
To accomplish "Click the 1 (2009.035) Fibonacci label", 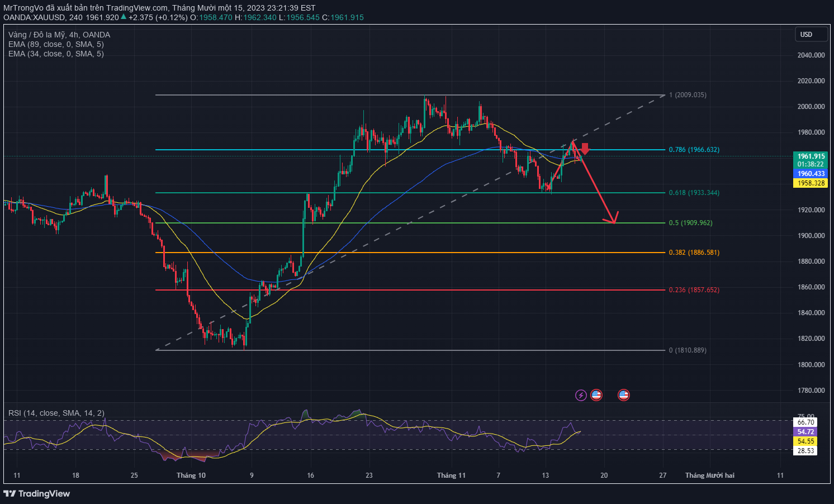I will 688,95.
